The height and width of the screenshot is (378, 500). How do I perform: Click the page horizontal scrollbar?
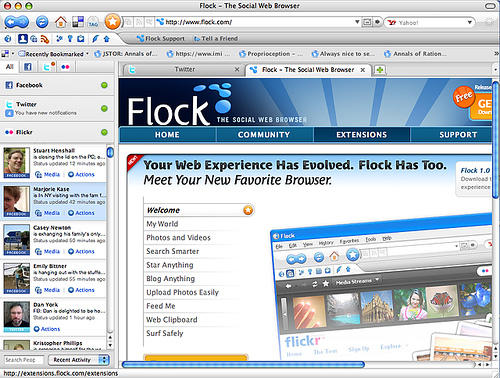pyautogui.click(x=243, y=364)
